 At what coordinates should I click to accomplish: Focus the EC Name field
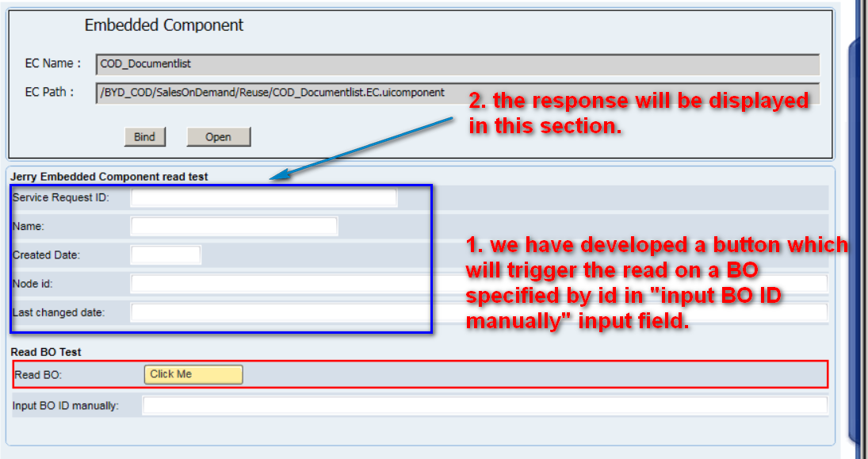(x=457, y=64)
